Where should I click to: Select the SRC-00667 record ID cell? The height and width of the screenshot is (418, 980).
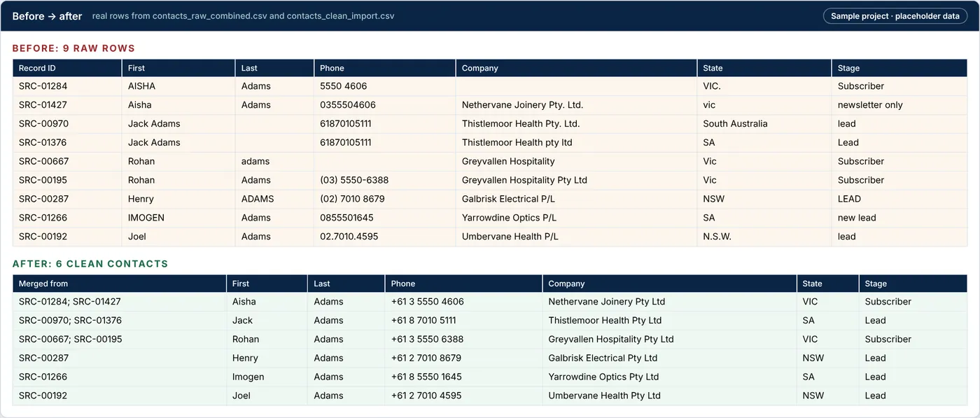pos(67,162)
